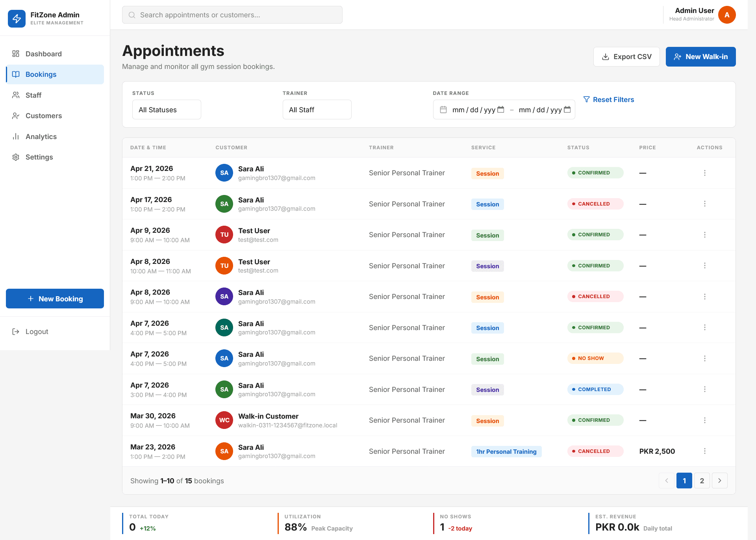Select Bookings in the sidebar menu

[x=41, y=74]
